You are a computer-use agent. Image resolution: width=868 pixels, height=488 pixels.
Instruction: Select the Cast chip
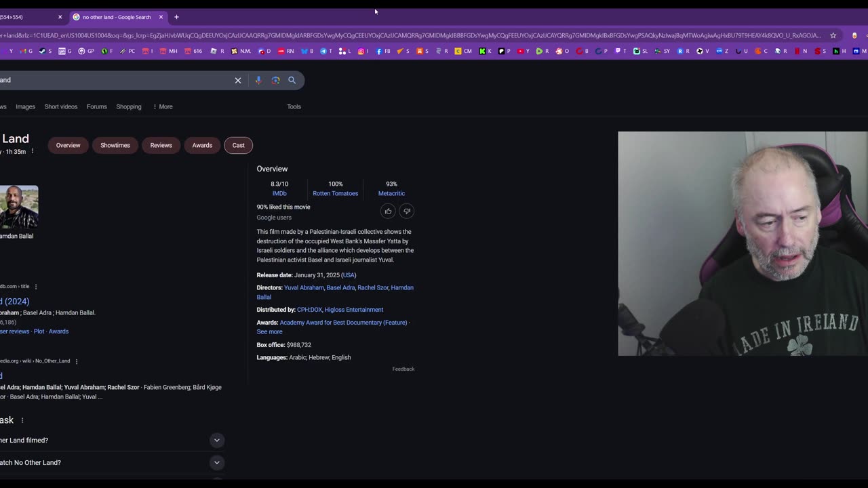[238, 145]
